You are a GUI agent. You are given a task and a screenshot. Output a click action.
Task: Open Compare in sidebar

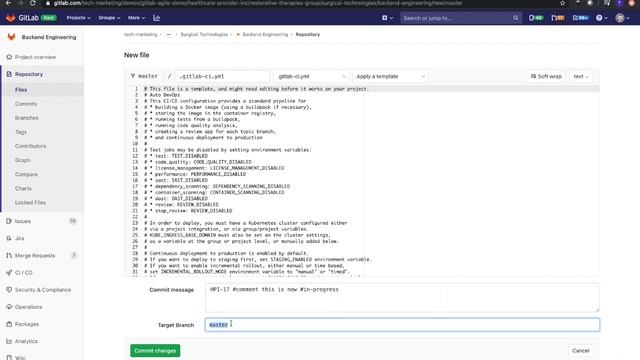coord(26,174)
